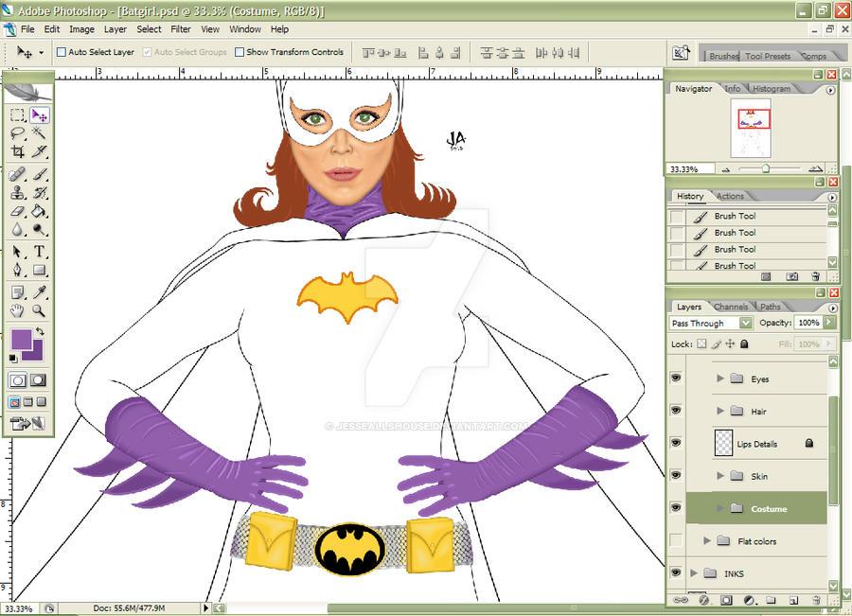Hide the Eyes layer group
The width and height of the screenshot is (852, 616).
[x=676, y=378]
